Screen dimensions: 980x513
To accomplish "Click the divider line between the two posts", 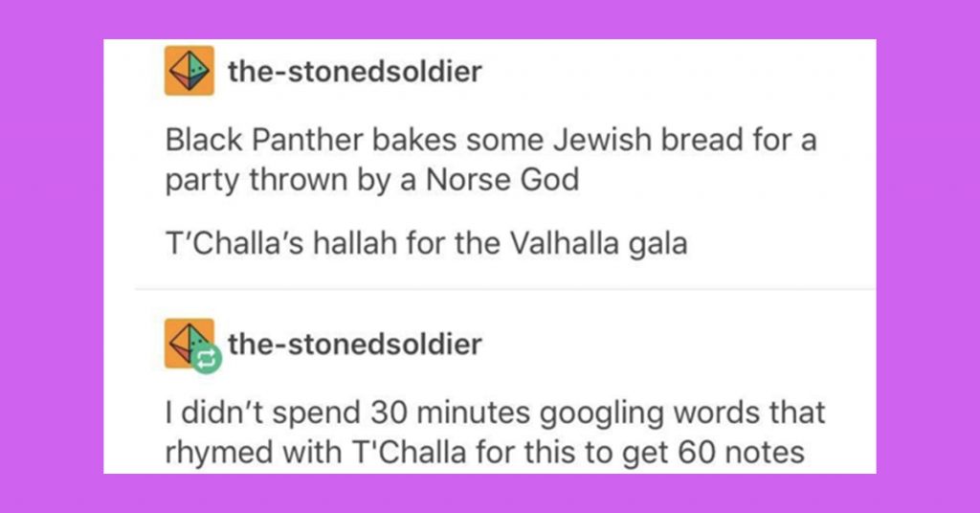I will (505, 289).
